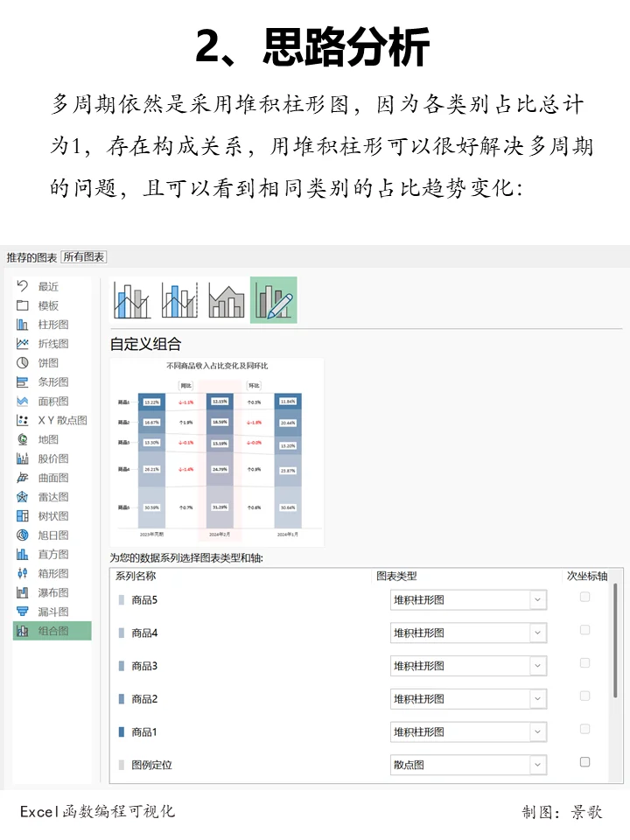
Task: Choose the Treemap (树状图) icon
Action: (22, 516)
